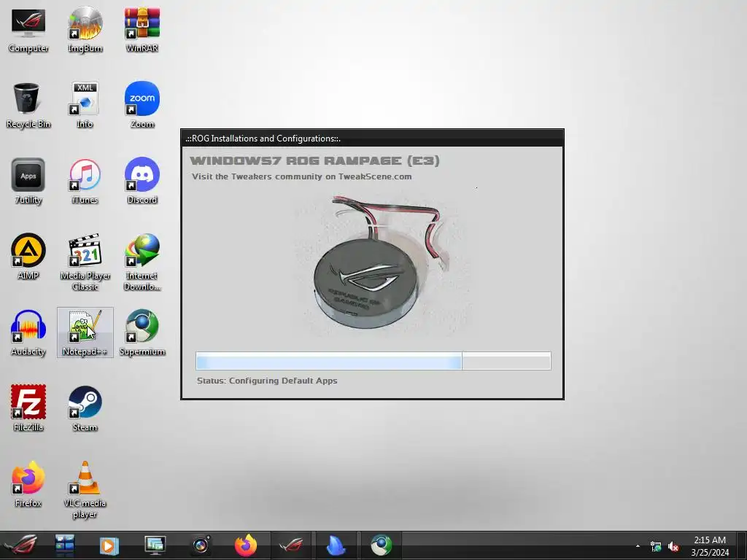Select the Notepad++ desktop shortcut
This screenshot has width=747, height=560.
coord(85,332)
